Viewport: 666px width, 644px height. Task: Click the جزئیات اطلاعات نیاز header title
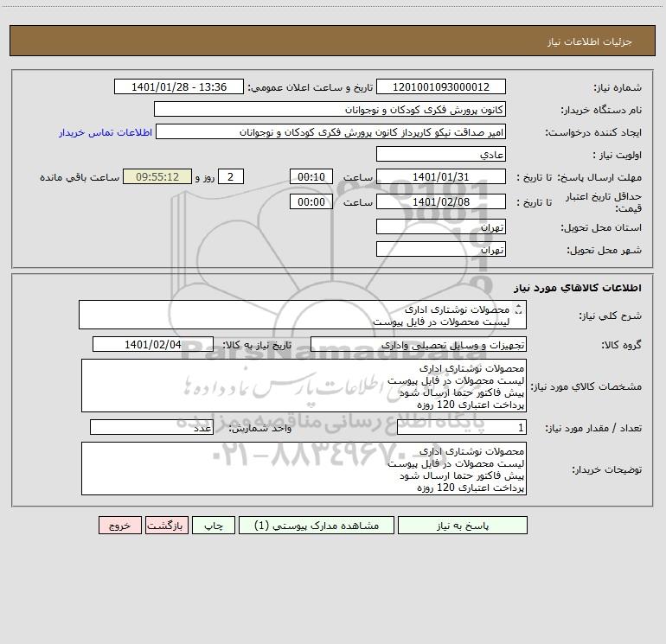point(590,41)
